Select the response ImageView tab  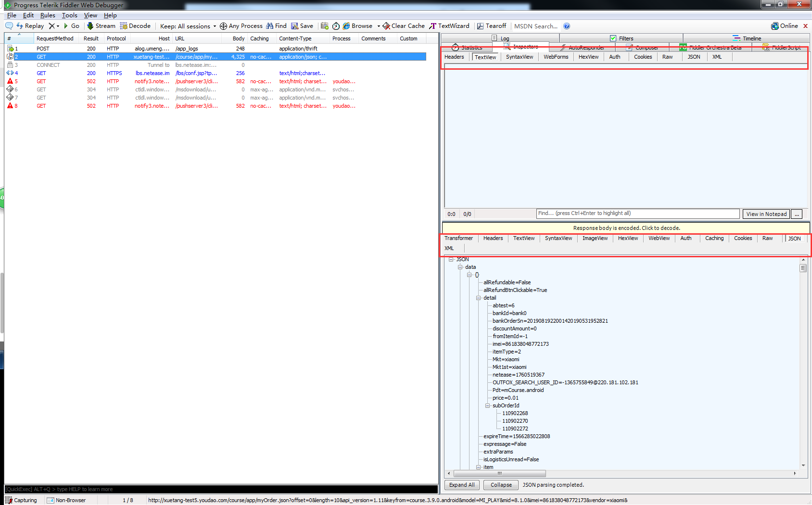point(595,238)
